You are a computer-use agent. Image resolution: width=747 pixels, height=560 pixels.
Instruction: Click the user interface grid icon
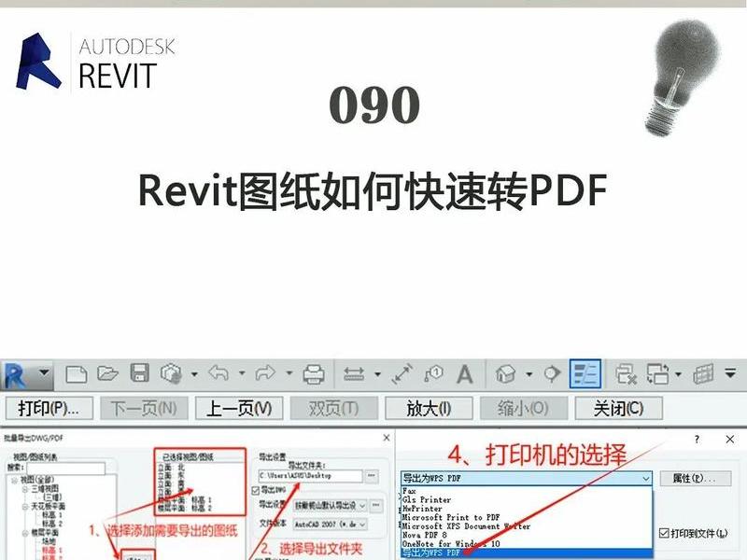(x=703, y=374)
